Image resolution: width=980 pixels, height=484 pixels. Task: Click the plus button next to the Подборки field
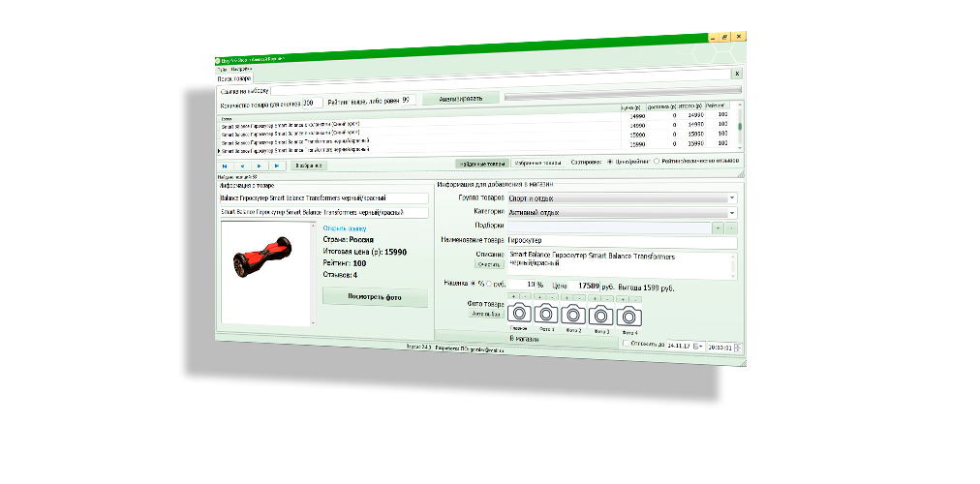tap(718, 227)
